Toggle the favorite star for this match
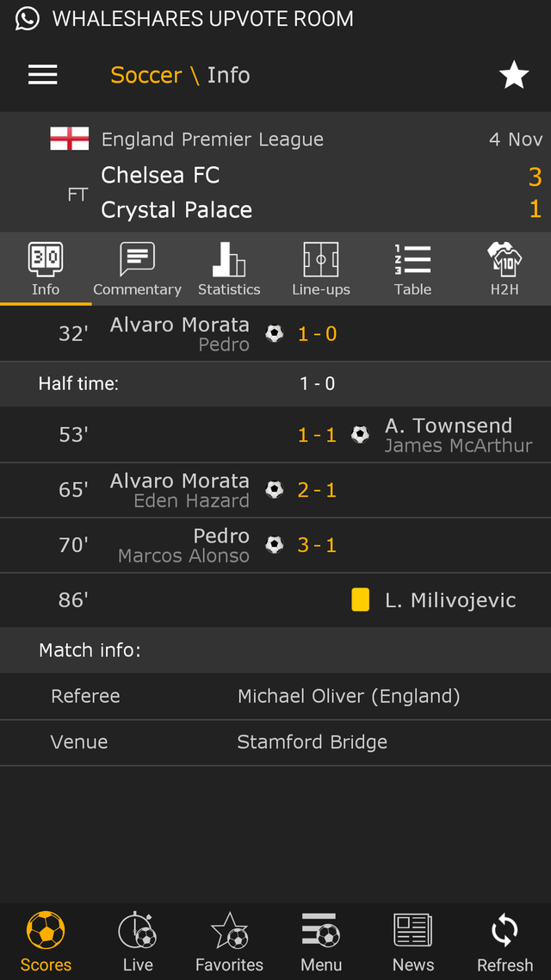This screenshot has height=980, width=551. 514,75
